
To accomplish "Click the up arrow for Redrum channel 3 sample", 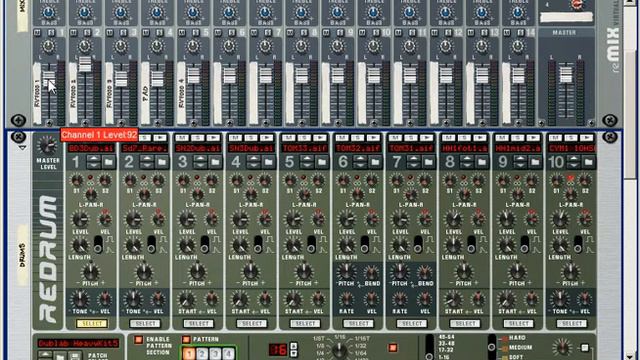I will pos(200,159).
